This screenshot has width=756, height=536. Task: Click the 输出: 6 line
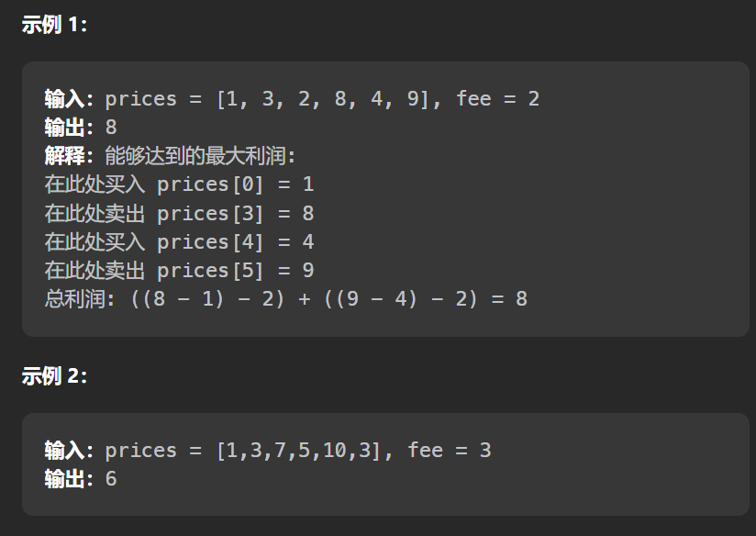(81, 479)
